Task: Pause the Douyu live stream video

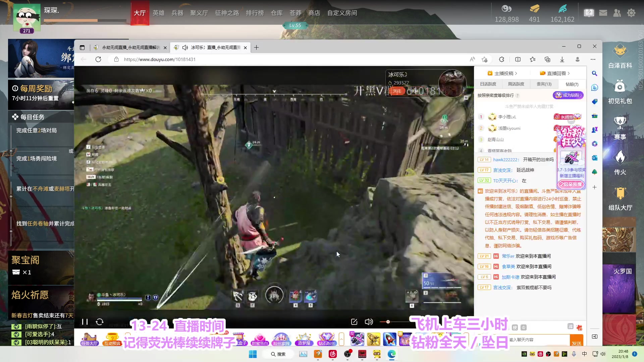Action: 85,322
